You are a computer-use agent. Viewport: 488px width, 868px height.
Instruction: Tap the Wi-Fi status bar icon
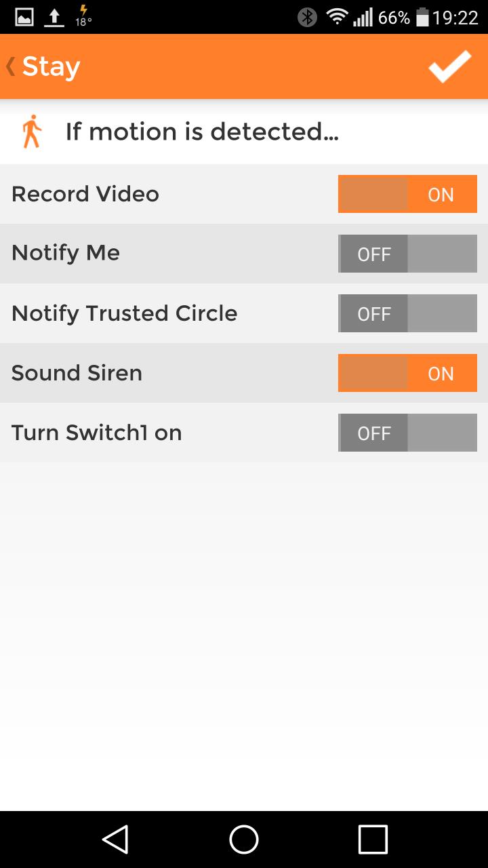(337, 17)
